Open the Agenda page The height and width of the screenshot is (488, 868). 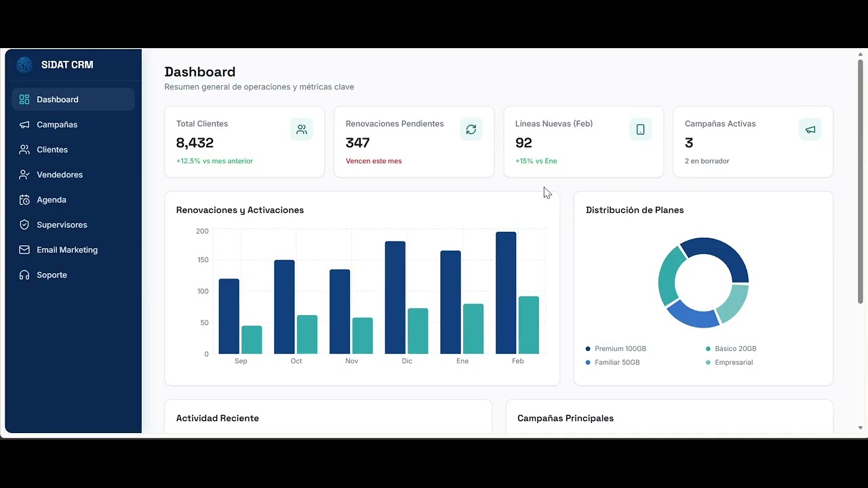click(x=73, y=200)
